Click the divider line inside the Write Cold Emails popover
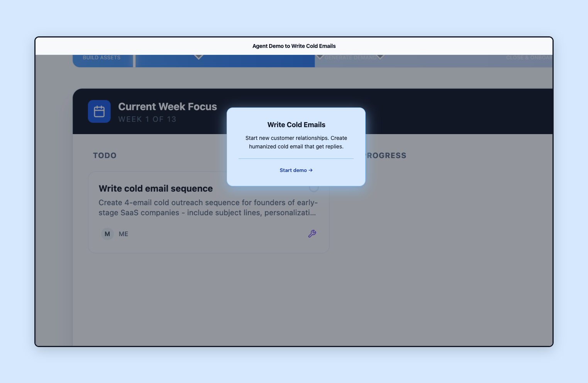588x383 pixels. 296,158
